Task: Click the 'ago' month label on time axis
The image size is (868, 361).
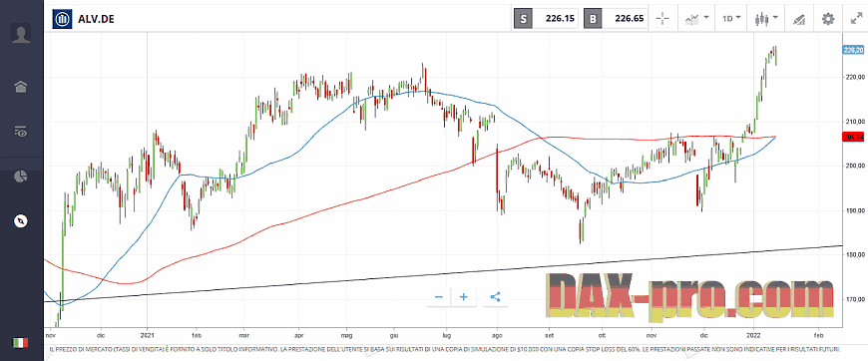Action: click(x=497, y=335)
